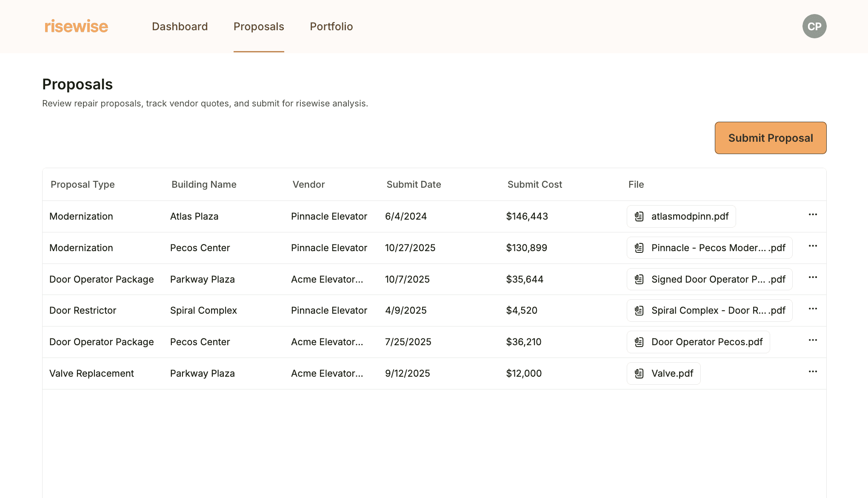Open actions menu for Spiral Complex row
This screenshot has height=498, width=868.
click(813, 309)
